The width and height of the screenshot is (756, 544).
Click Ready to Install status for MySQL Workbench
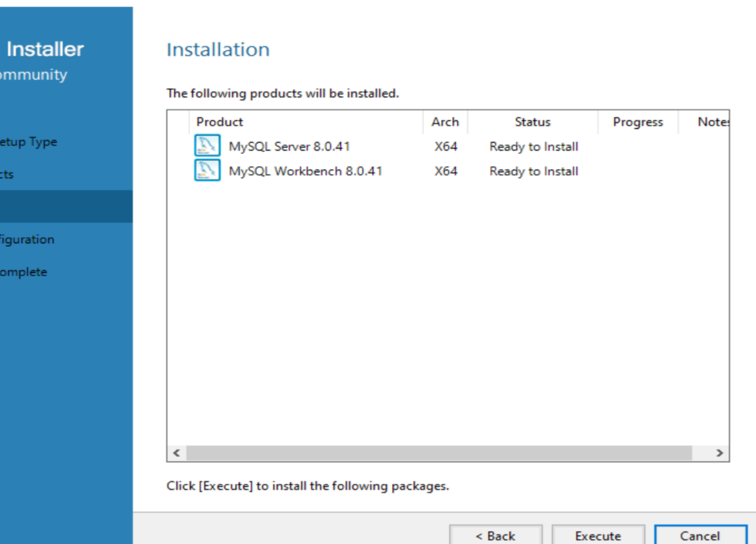pos(534,171)
